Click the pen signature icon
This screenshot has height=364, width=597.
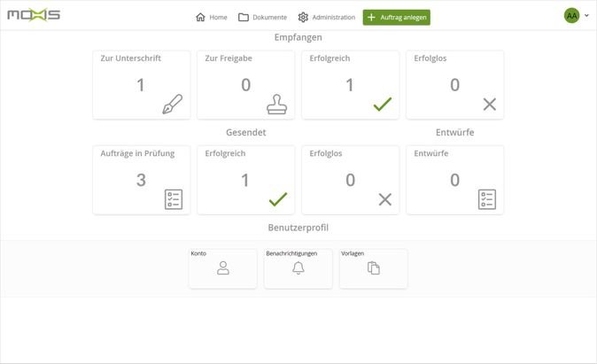pyautogui.click(x=173, y=104)
